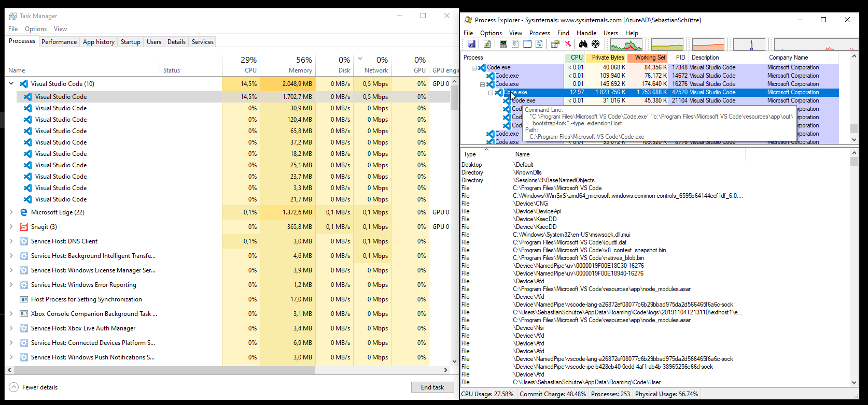
Task: Open the Performance tab in Task Manager
Action: coord(59,42)
